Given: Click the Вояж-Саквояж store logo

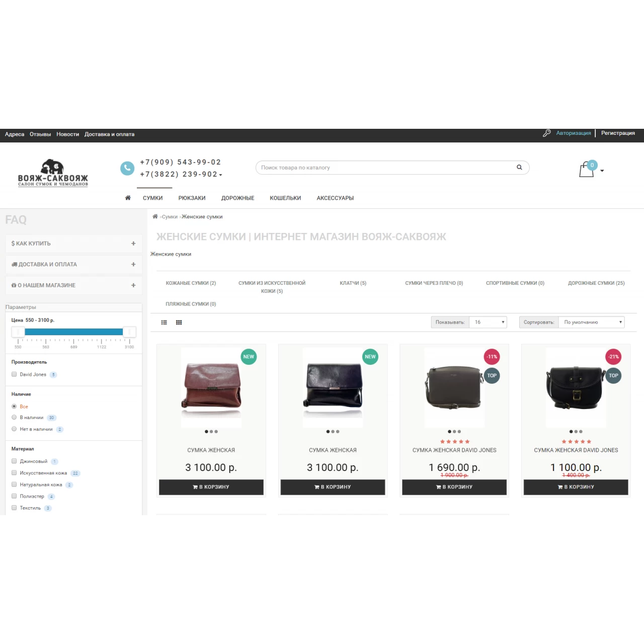Looking at the screenshot, I should coord(53,173).
